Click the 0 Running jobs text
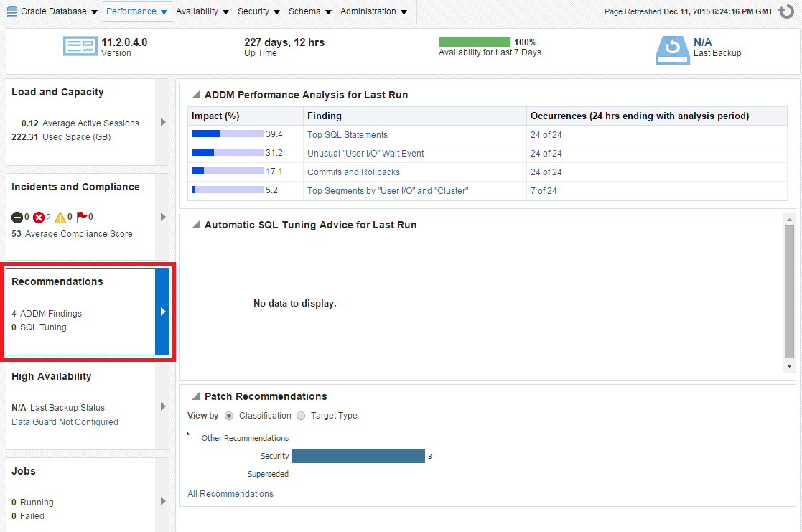 pyautogui.click(x=32, y=503)
